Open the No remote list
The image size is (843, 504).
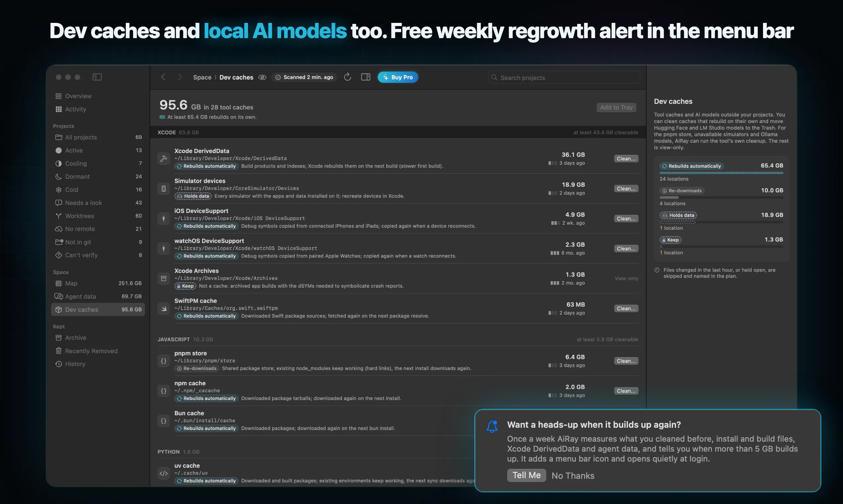click(98, 229)
